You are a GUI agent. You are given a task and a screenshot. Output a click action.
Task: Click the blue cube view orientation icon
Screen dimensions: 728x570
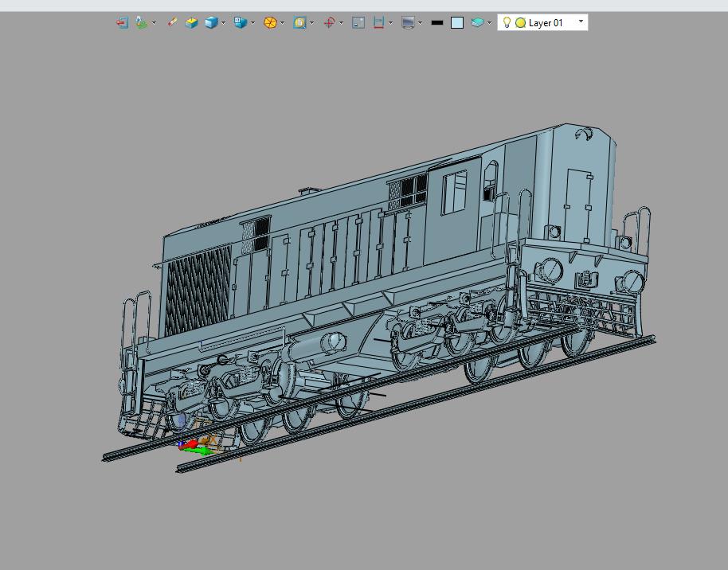(x=241, y=22)
